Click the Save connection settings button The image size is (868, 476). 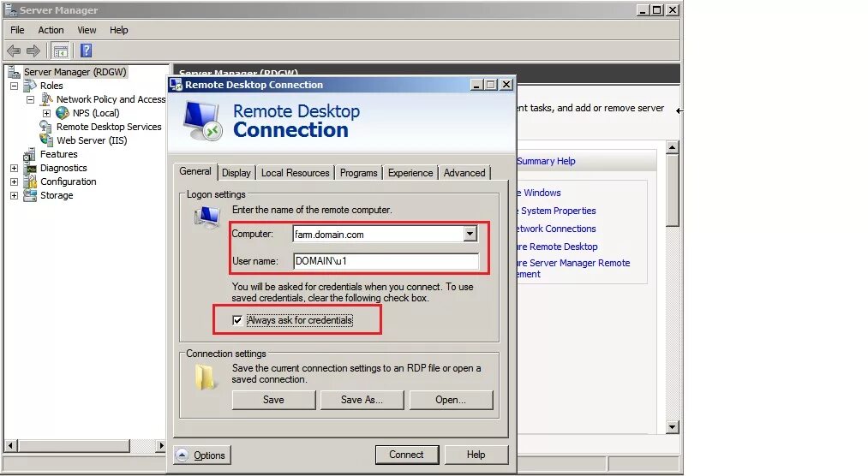[273, 400]
